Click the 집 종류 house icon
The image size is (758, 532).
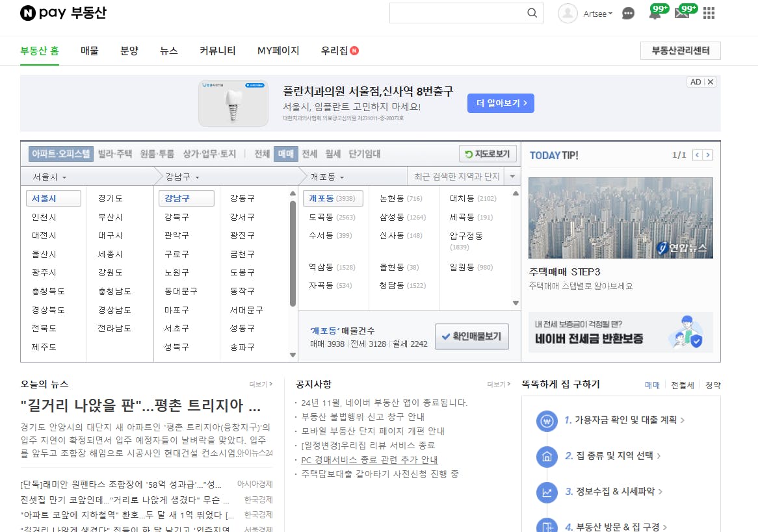point(547,457)
